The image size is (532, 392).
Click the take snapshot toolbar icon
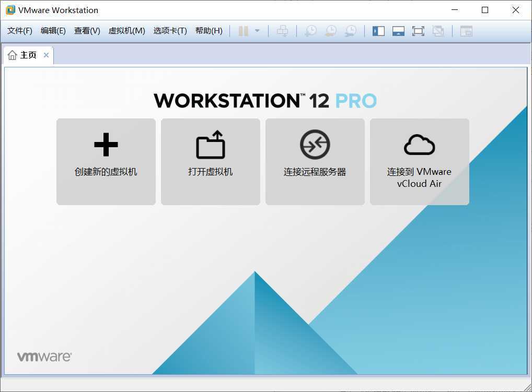click(x=310, y=31)
